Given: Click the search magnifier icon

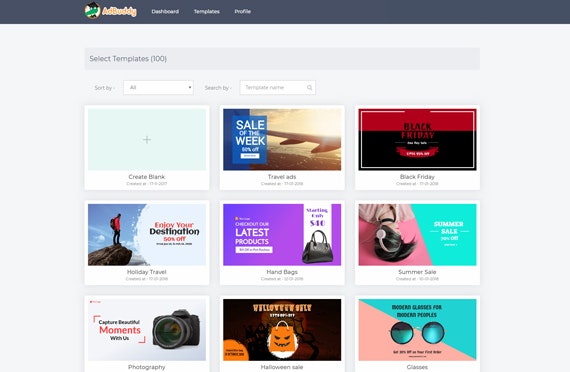Looking at the screenshot, I should pyautogui.click(x=309, y=88).
